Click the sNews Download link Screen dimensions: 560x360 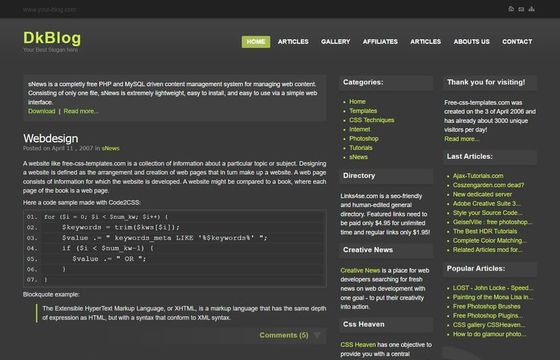[41, 111]
